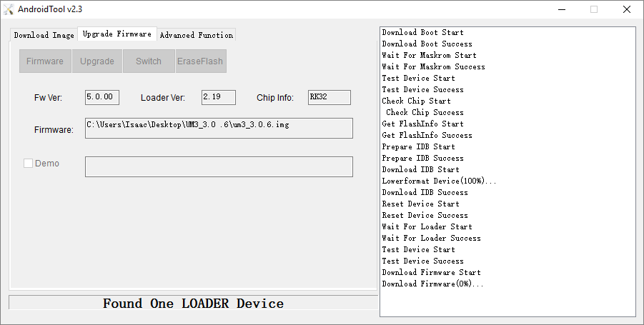Click the empty Demo path field
This screenshot has width=644, height=325.
(x=219, y=166)
